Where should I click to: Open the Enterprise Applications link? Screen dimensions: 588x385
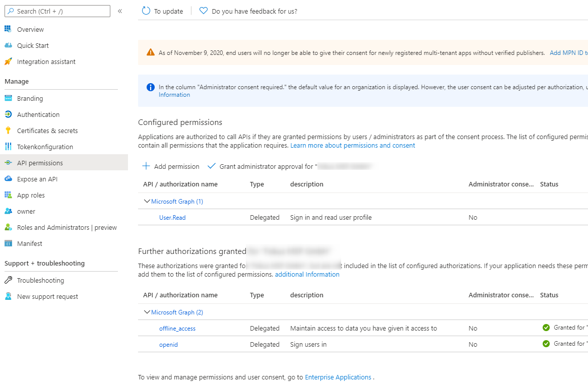pyautogui.click(x=338, y=377)
